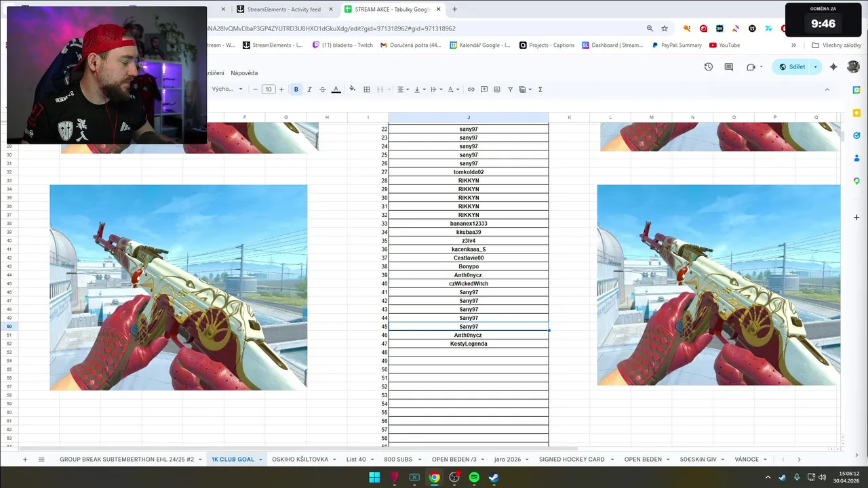Screen dimensions: 868x488
Task: Open the VÁNOCE tab dropdown arrow
Action: (x=766, y=460)
